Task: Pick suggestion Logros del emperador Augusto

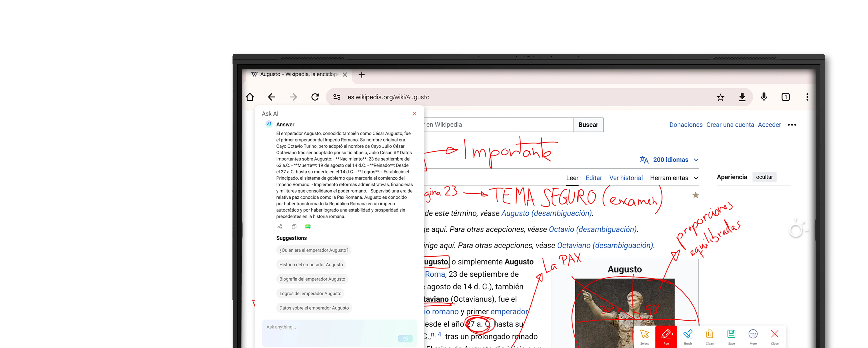Action: (310, 293)
